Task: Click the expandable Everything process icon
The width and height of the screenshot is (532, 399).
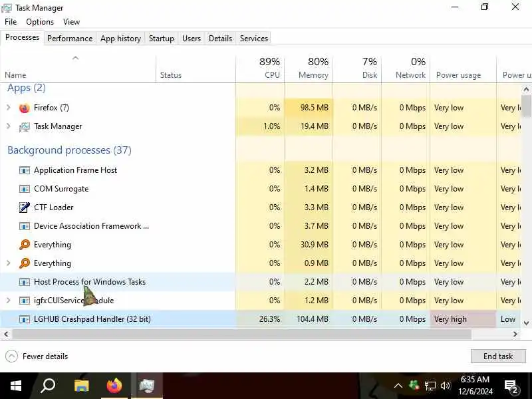Action: (x=25, y=263)
